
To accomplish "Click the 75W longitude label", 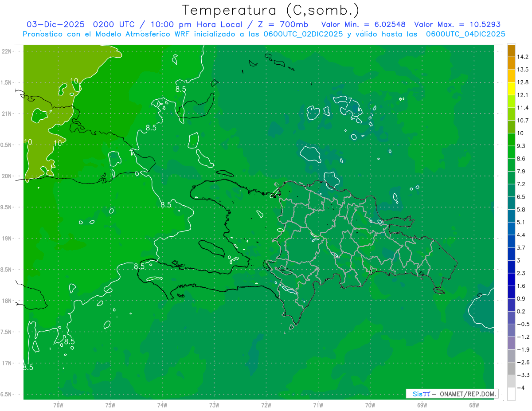I will tap(110, 405).
